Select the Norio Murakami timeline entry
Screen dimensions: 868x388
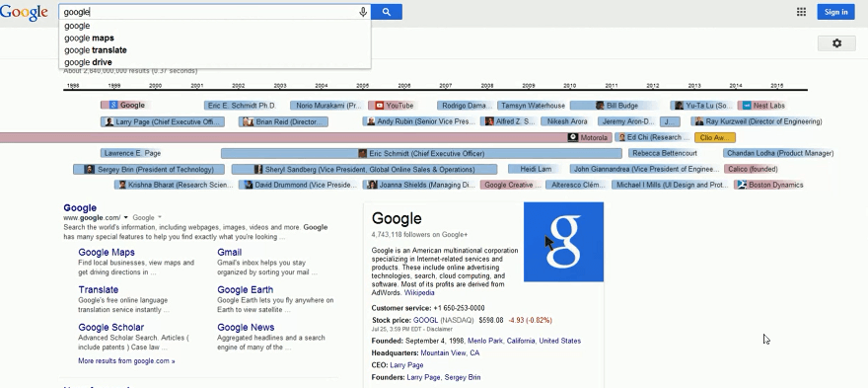coord(327,106)
